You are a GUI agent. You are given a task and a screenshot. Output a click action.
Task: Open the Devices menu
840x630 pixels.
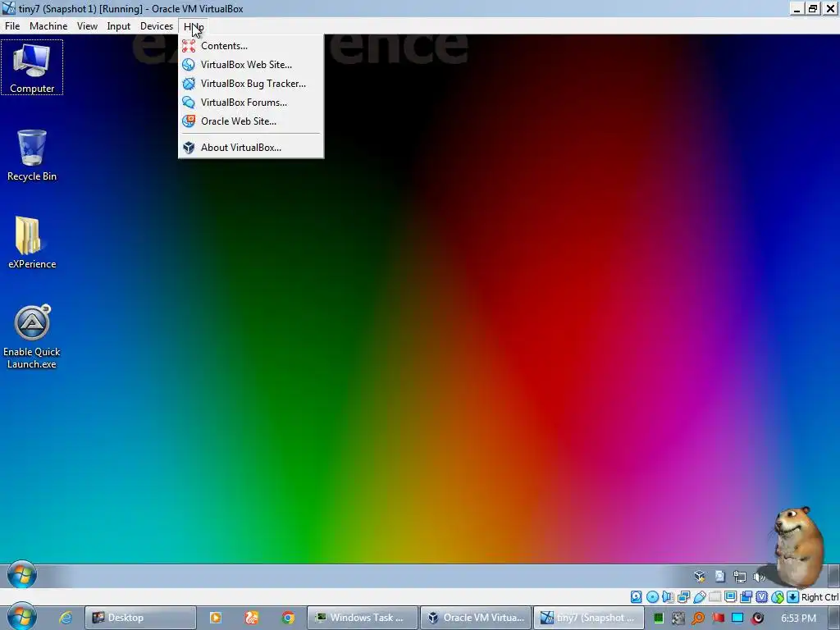[157, 26]
